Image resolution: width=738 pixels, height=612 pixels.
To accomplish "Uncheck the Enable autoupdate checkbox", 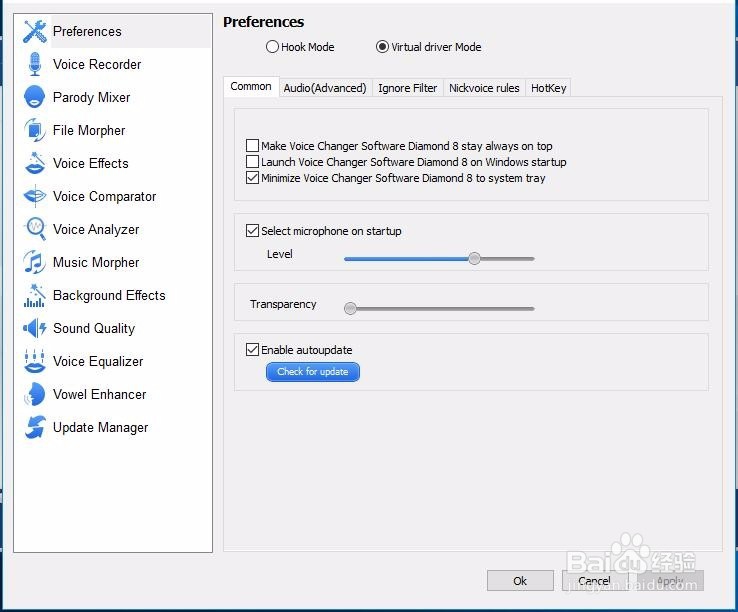I will pyautogui.click(x=252, y=349).
